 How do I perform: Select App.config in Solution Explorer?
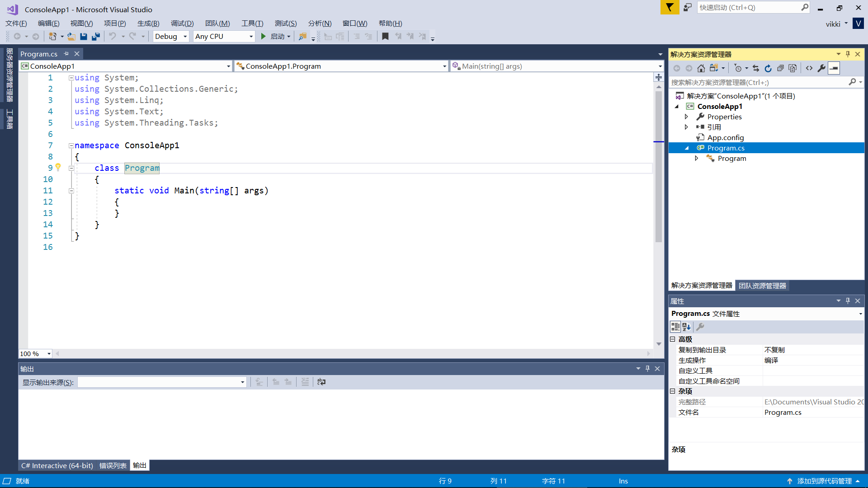[725, 137]
